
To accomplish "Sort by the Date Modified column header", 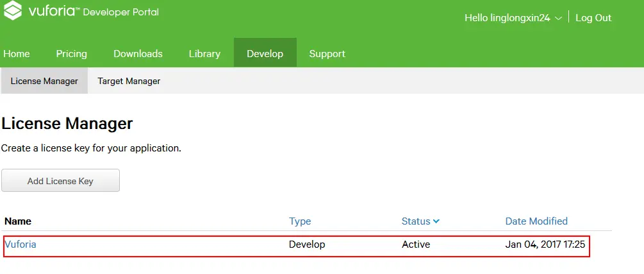I will click(536, 221).
